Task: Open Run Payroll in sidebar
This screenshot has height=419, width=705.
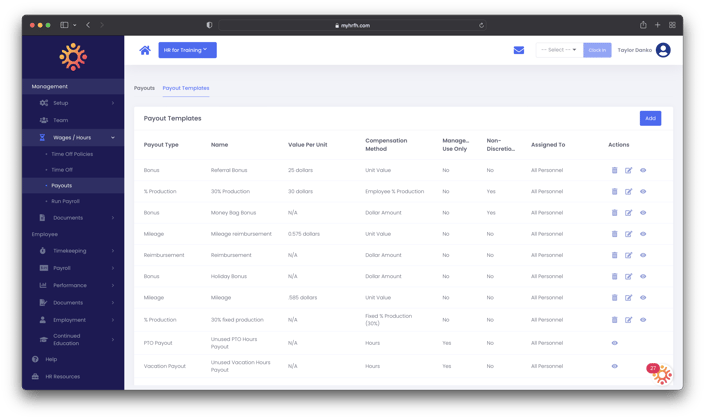Action: 65,201
